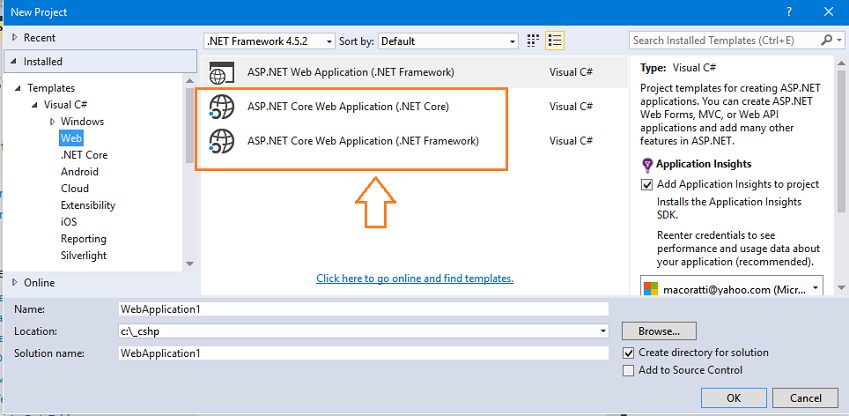Click the ASP.NET Web Application template icon
The height and width of the screenshot is (416, 849).
click(222, 72)
